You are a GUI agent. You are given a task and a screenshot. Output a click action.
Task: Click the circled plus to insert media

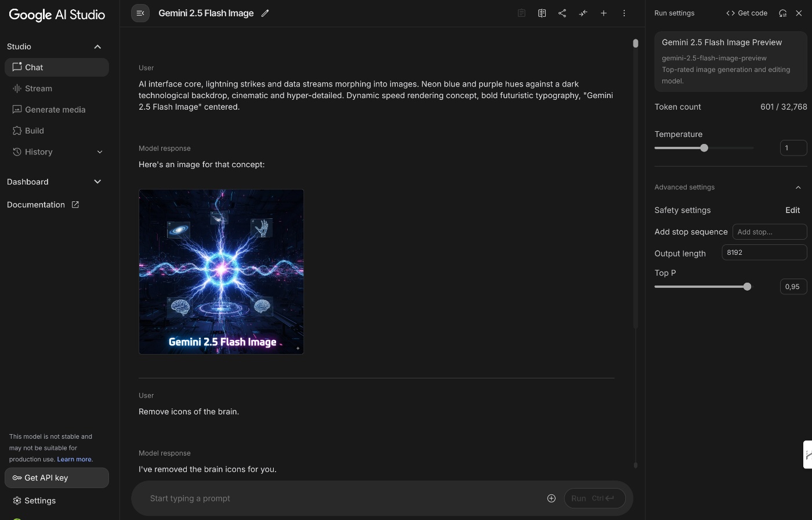coord(551,498)
